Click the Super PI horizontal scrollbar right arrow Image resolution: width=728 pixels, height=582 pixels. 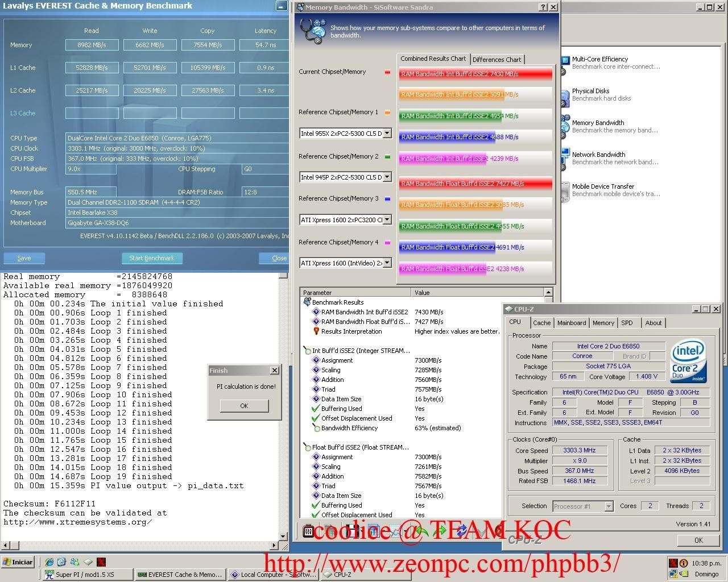pyautogui.click(x=274, y=546)
